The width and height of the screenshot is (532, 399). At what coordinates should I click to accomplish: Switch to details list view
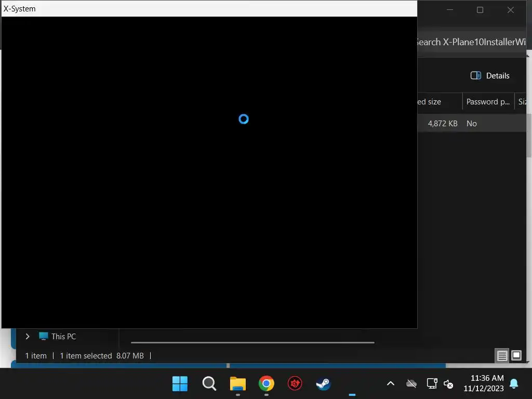pyautogui.click(x=502, y=355)
